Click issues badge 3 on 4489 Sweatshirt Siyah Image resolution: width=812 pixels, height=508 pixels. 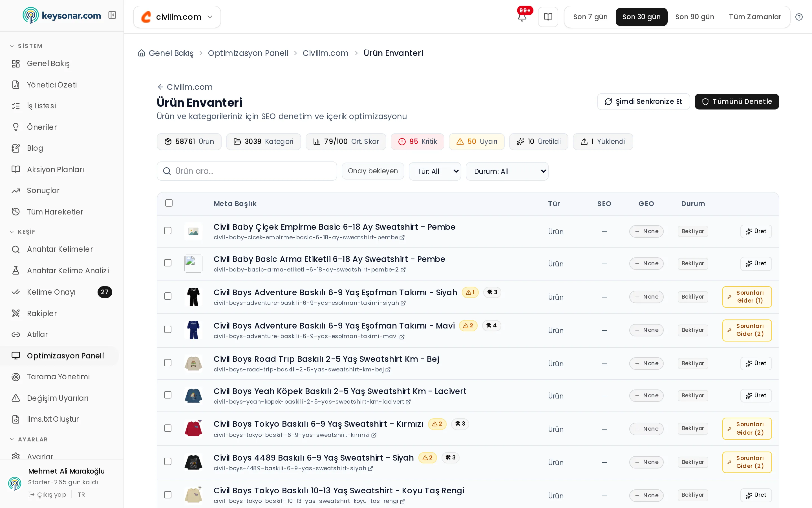tap(450, 457)
